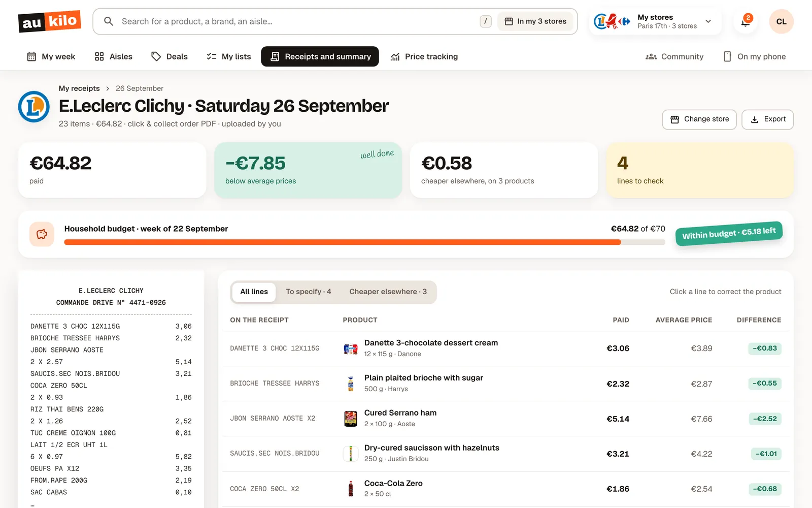Click the Aoste Serrano ham image
The height and width of the screenshot is (508, 812).
coord(351,419)
